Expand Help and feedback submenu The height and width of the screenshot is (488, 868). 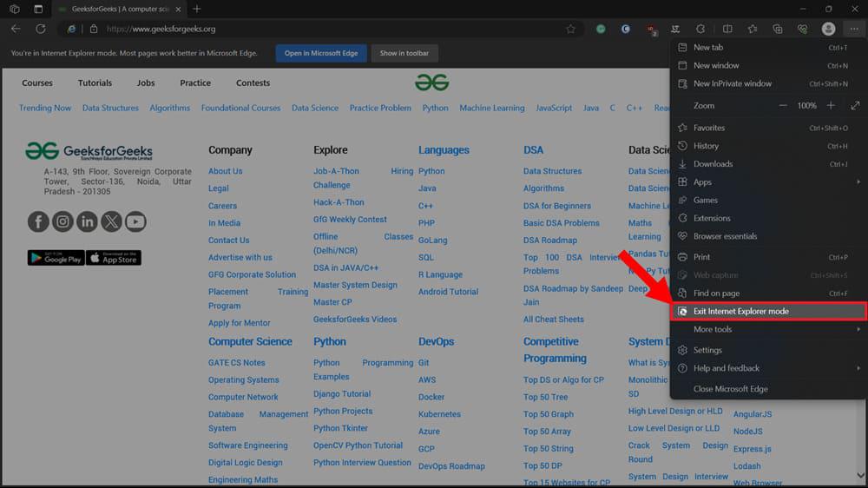[858, 368]
